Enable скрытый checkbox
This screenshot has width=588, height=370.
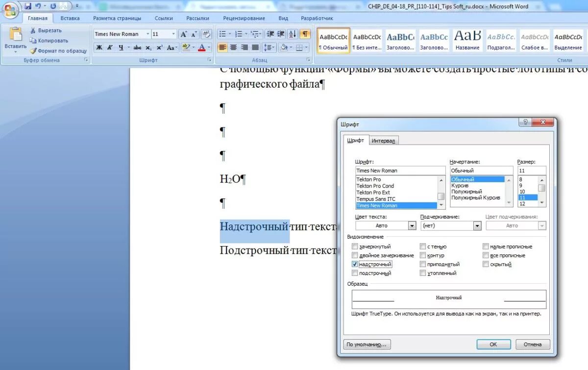[486, 264]
